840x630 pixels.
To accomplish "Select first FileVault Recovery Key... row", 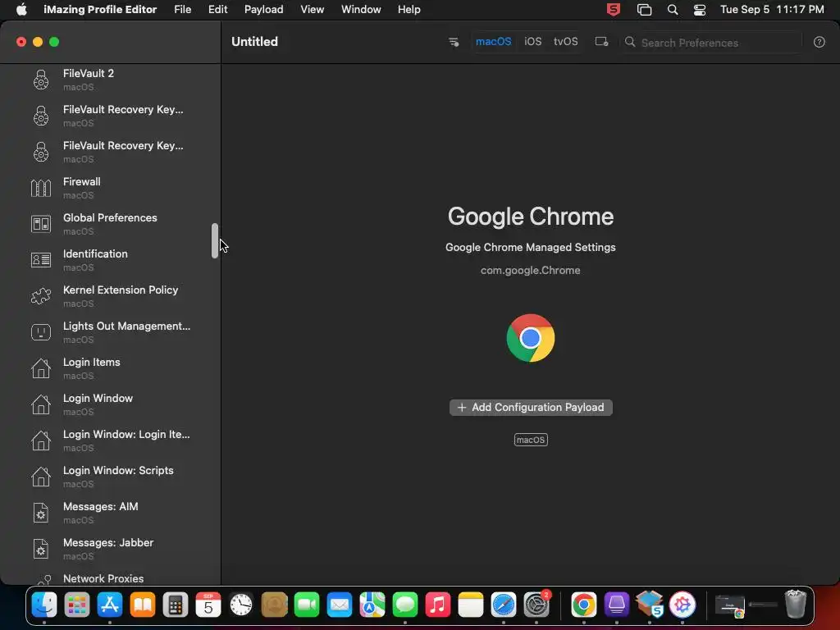I will coord(111,116).
